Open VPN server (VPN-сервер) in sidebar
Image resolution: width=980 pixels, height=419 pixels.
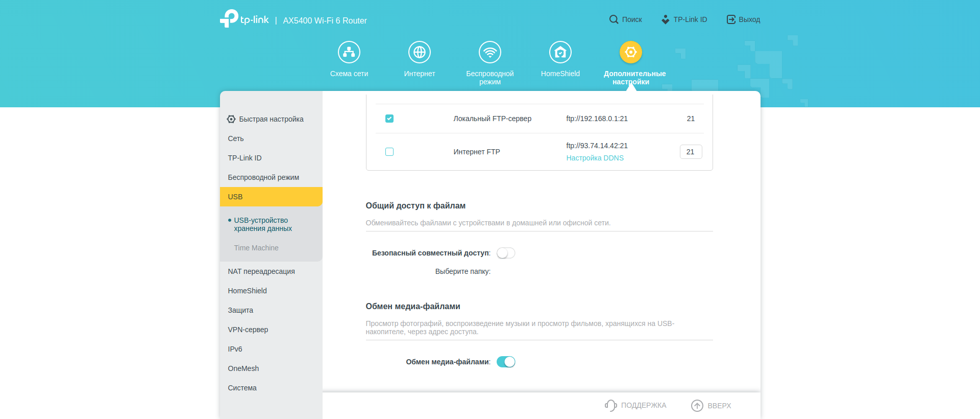point(248,330)
